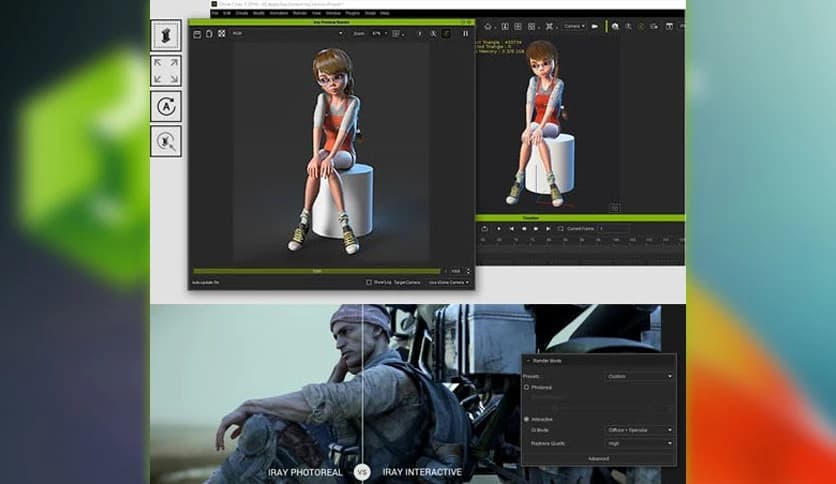Open the GI Mode dropdown
The image size is (836, 484).
(x=640, y=430)
